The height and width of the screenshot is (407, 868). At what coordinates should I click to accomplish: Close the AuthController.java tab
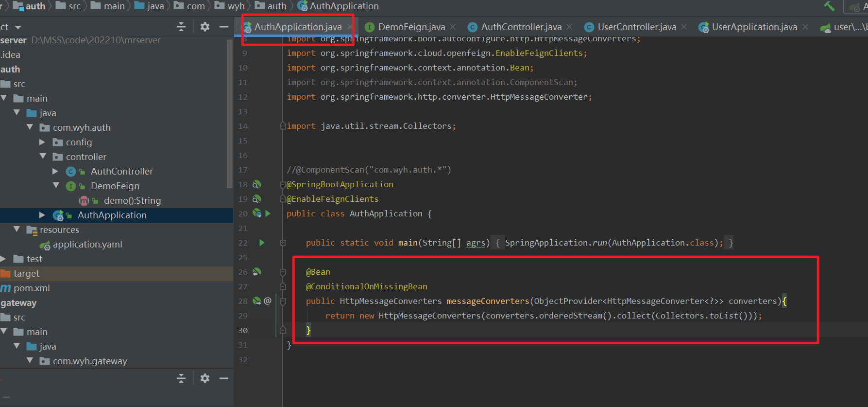(x=569, y=27)
